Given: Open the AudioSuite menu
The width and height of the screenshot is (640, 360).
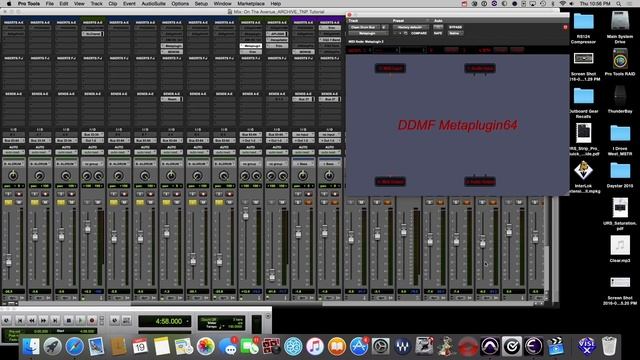Looking at the screenshot, I should (153, 3).
